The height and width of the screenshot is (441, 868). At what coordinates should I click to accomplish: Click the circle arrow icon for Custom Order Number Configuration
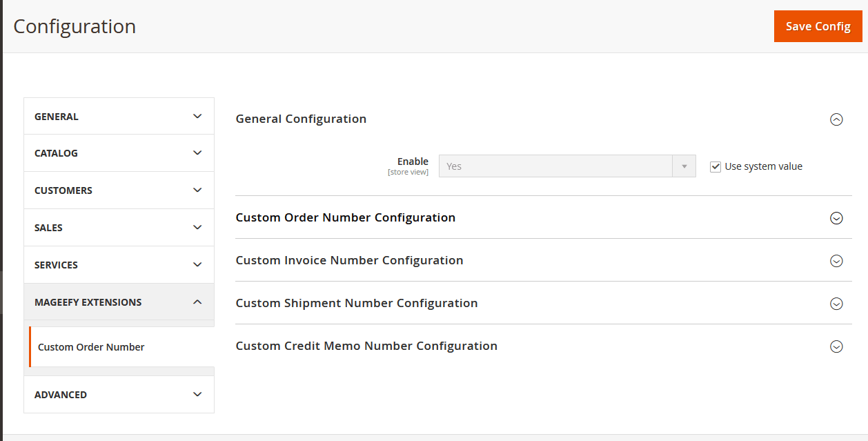836,218
